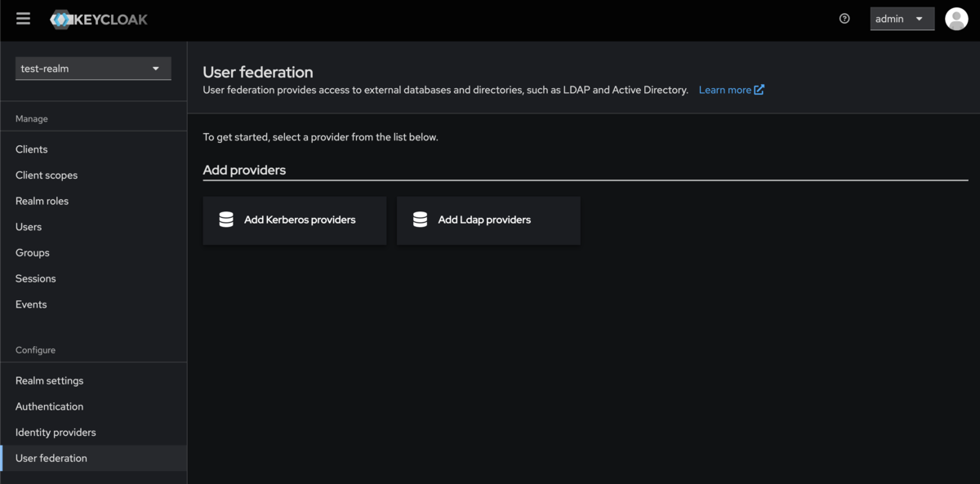Viewport: 980px width, 484px height.
Task: Click Add Kerberos providers card
Action: (295, 220)
